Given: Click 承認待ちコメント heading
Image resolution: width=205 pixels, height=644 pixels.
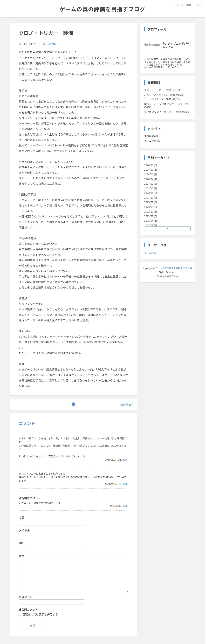Looking at the screenshot, I should click(30, 498).
